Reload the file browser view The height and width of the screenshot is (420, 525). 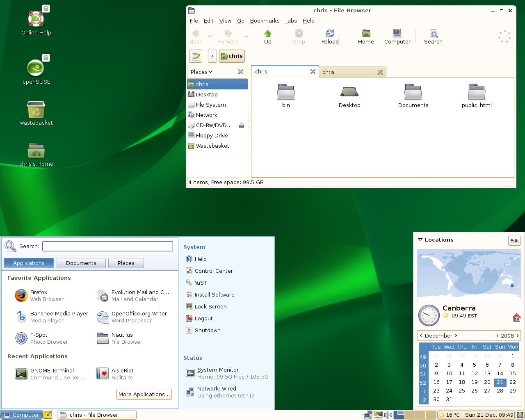coord(330,37)
